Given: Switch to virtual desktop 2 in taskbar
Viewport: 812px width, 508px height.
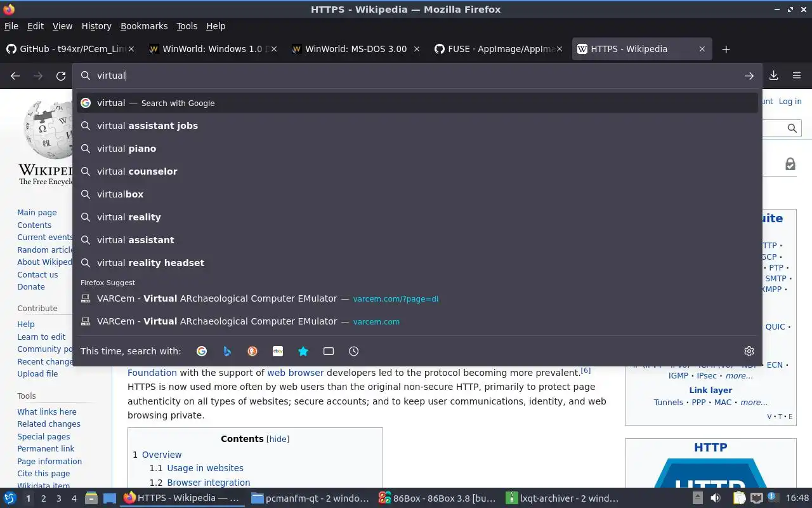Looking at the screenshot, I should tap(44, 498).
